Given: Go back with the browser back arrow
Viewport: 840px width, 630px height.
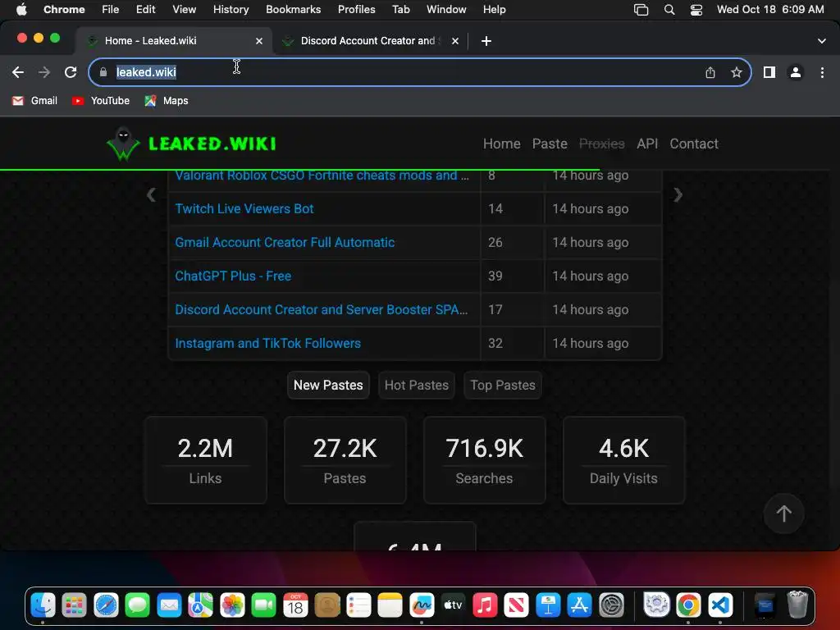Looking at the screenshot, I should click(18, 72).
